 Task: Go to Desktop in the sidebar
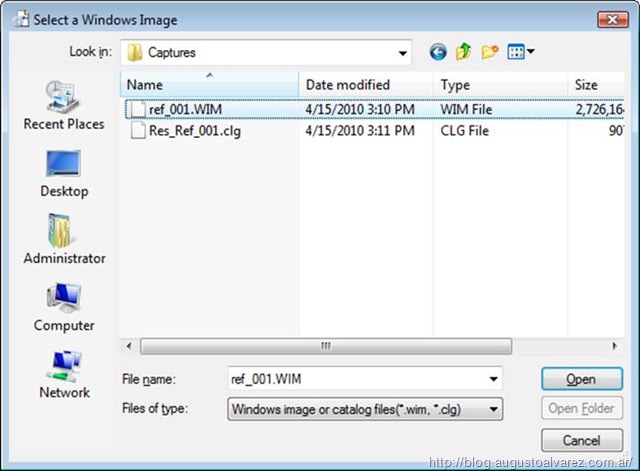(x=64, y=173)
